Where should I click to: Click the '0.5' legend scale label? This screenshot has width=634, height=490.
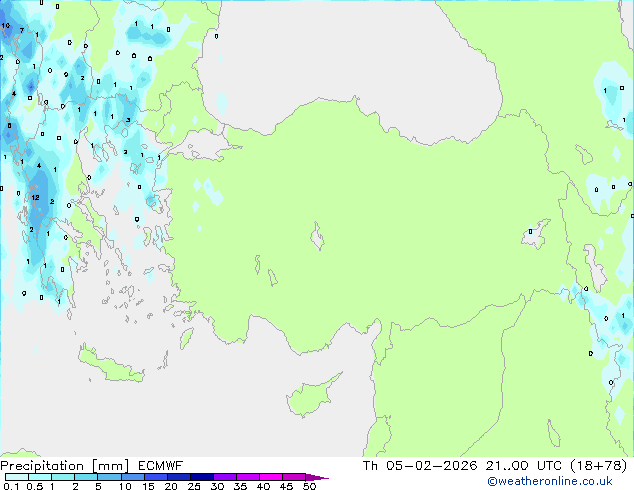(35, 486)
